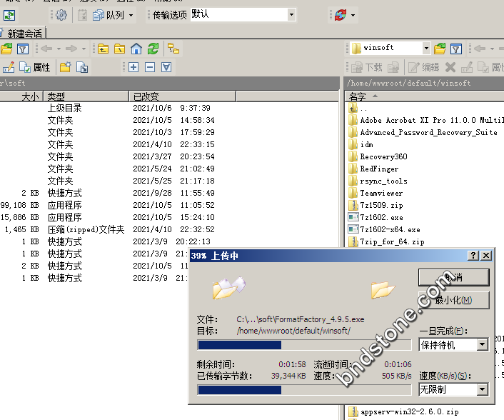Click the synchronize icon in top toolbar
The image size is (504, 420).
11,15
